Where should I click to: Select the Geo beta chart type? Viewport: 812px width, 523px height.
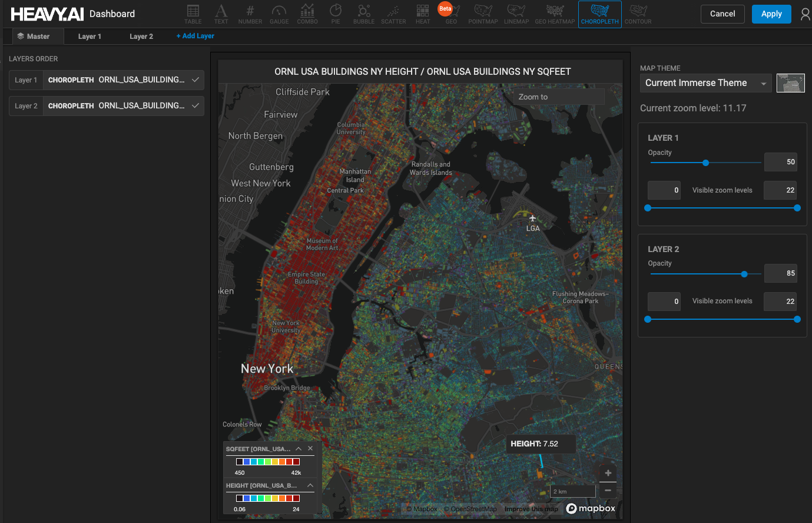pos(451,14)
